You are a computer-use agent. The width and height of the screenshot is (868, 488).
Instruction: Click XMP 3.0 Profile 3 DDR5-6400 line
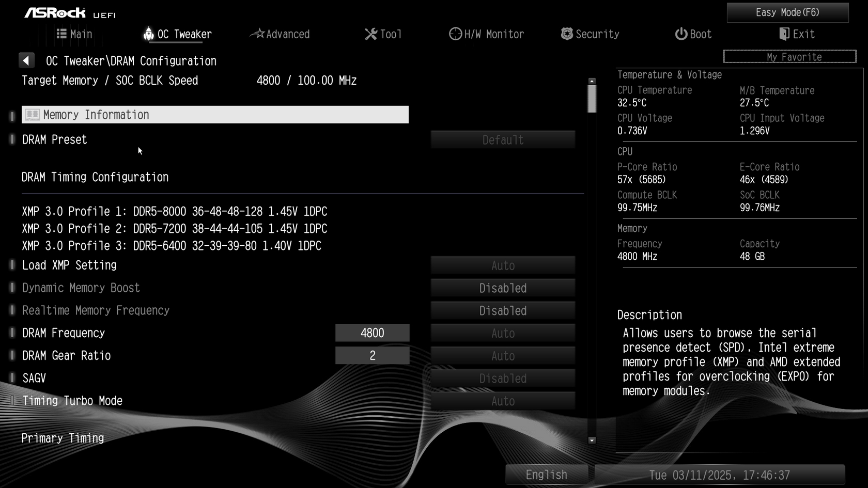pos(172,246)
